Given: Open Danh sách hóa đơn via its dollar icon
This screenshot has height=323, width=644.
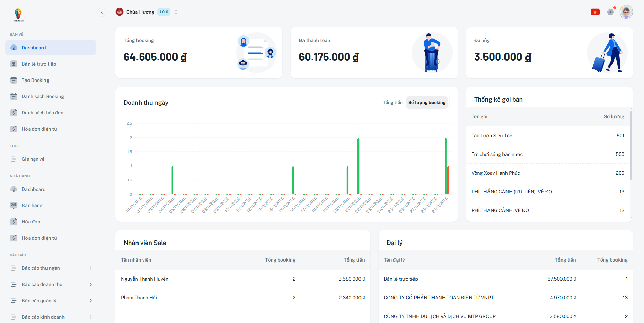Looking at the screenshot, I should tap(14, 112).
